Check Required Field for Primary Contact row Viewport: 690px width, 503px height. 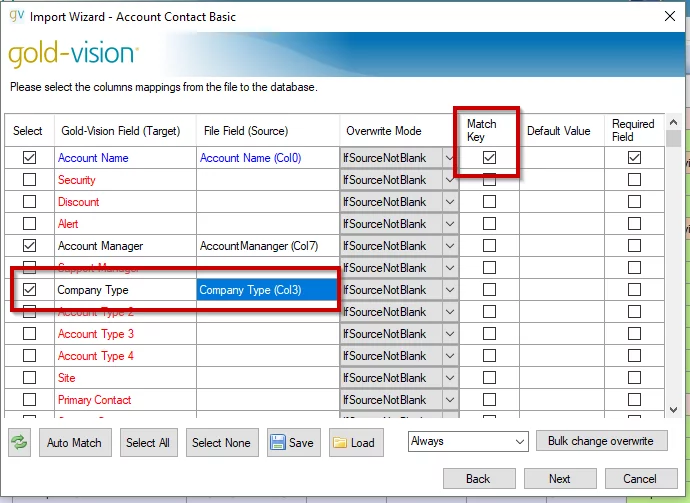click(x=634, y=400)
